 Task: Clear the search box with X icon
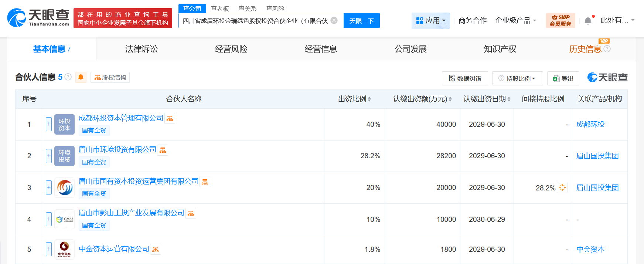coord(334,20)
